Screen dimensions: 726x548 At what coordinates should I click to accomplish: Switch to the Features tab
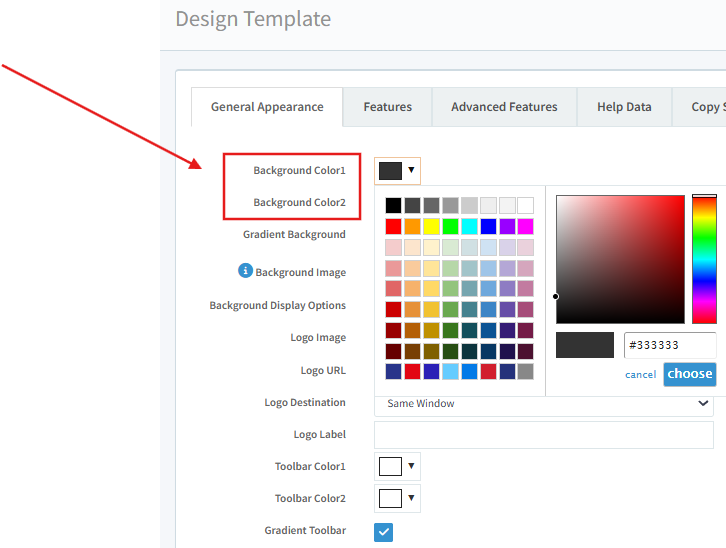[387, 107]
